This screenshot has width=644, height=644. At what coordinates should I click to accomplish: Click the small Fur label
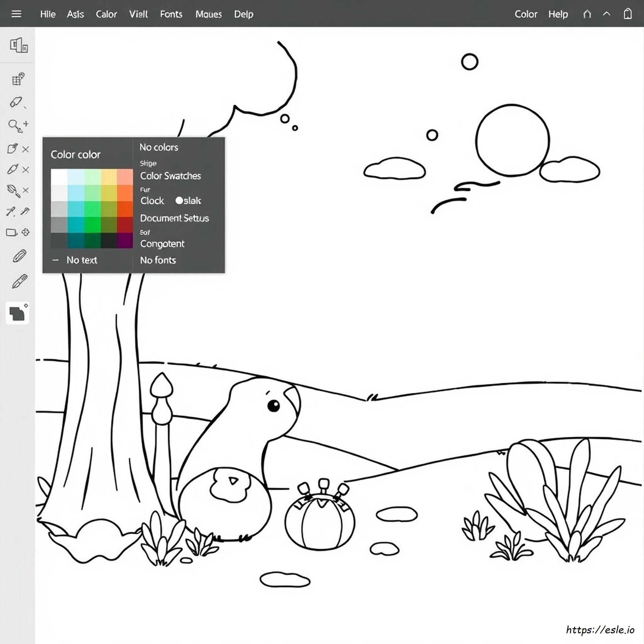tap(145, 190)
